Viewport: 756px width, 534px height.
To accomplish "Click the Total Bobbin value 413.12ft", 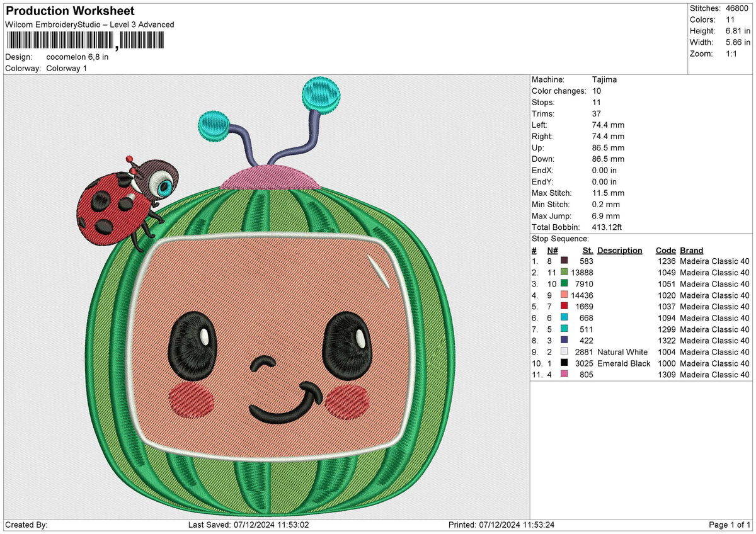I will (607, 227).
